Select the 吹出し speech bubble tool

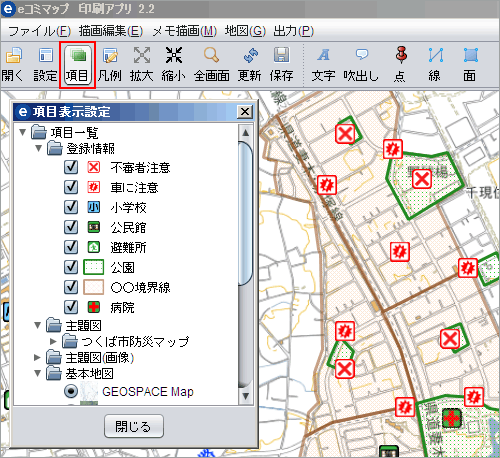click(362, 55)
